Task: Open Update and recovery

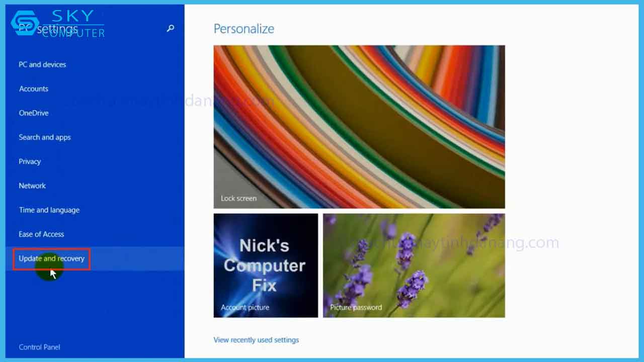Action: 51,258
